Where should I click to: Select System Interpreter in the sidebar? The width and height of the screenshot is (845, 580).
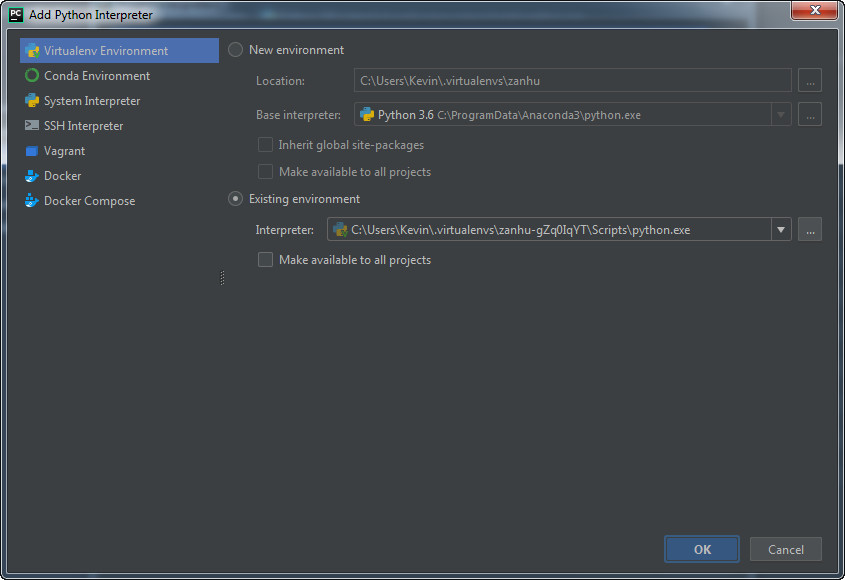click(x=119, y=101)
